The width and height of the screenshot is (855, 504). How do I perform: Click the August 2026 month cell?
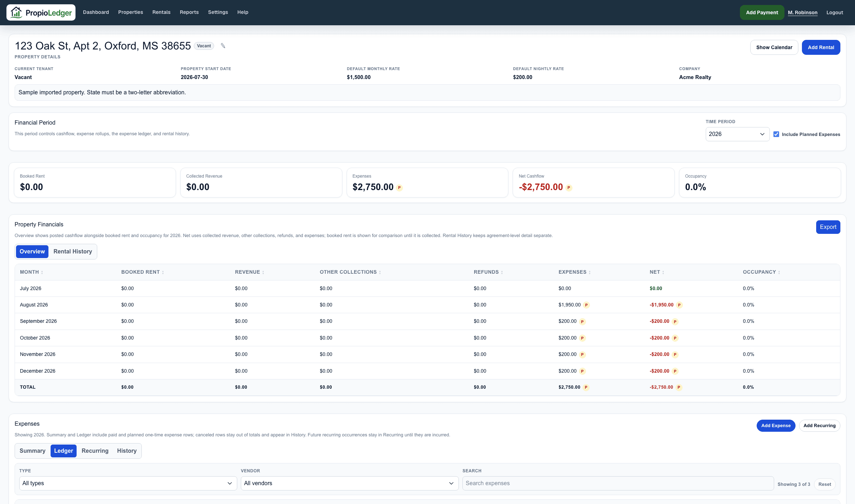click(x=34, y=305)
